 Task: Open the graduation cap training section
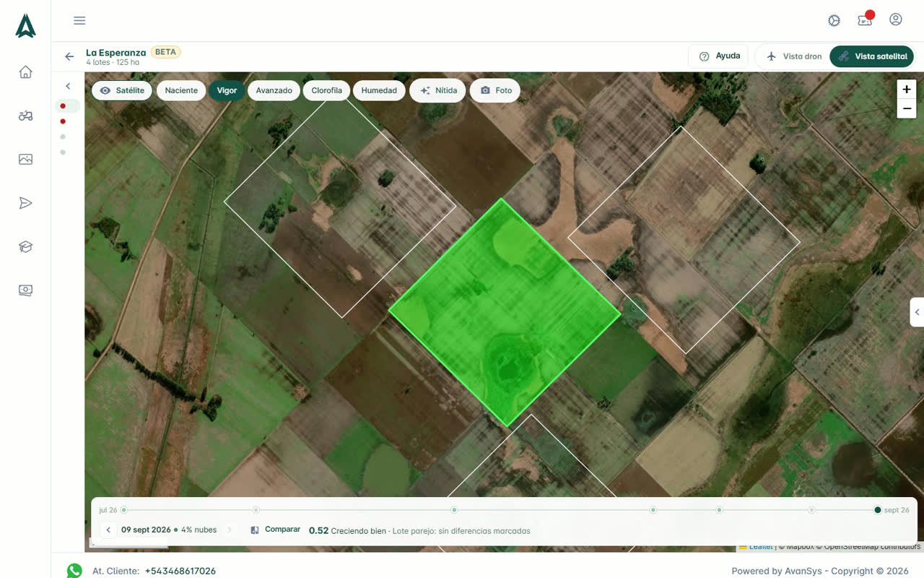(26, 246)
